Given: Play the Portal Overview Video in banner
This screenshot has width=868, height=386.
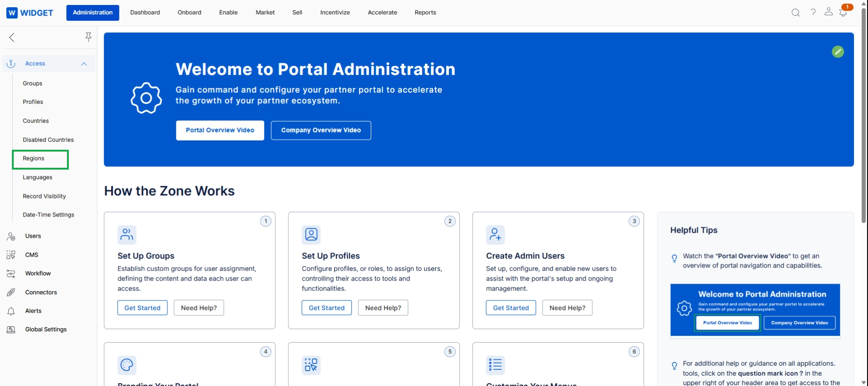Looking at the screenshot, I should point(220,130).
